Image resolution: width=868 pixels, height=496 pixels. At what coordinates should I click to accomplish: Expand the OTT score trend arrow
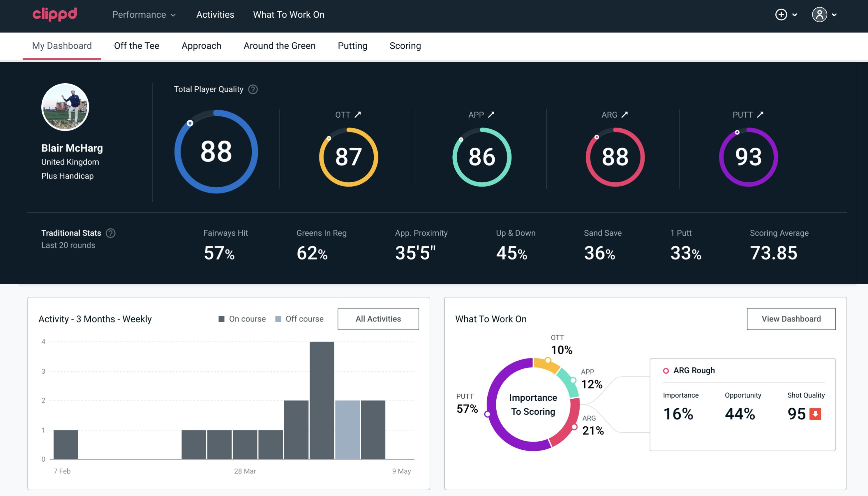[x=358, y=115]
